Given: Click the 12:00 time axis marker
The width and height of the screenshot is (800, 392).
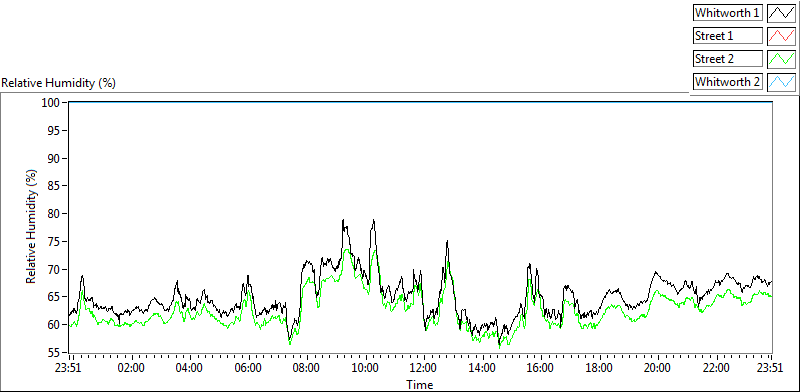Looking at the screenshot, I should pyautogui.click(x=423, y=368).
